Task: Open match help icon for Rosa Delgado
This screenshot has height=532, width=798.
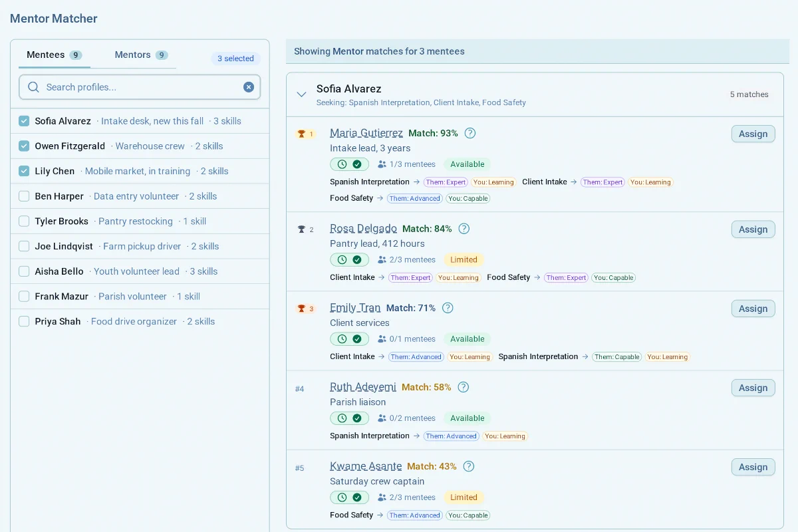Action: click(x=464, y=229)
